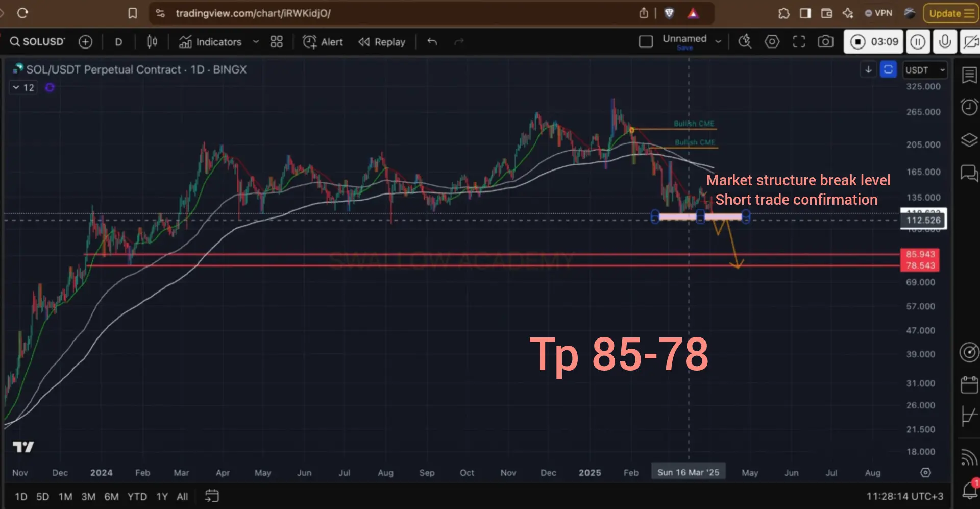Click the tradingview.com address bar URL

[x=253, y=13]
